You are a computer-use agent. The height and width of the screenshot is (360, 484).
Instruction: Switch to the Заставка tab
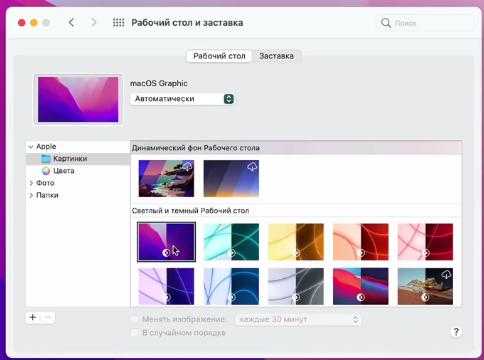276,56
